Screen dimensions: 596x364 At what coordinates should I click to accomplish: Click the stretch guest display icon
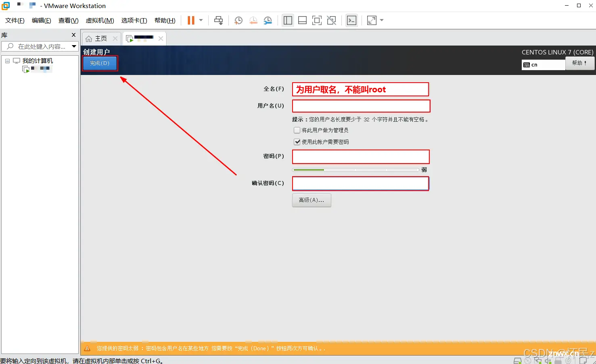(x=372, y=20)
